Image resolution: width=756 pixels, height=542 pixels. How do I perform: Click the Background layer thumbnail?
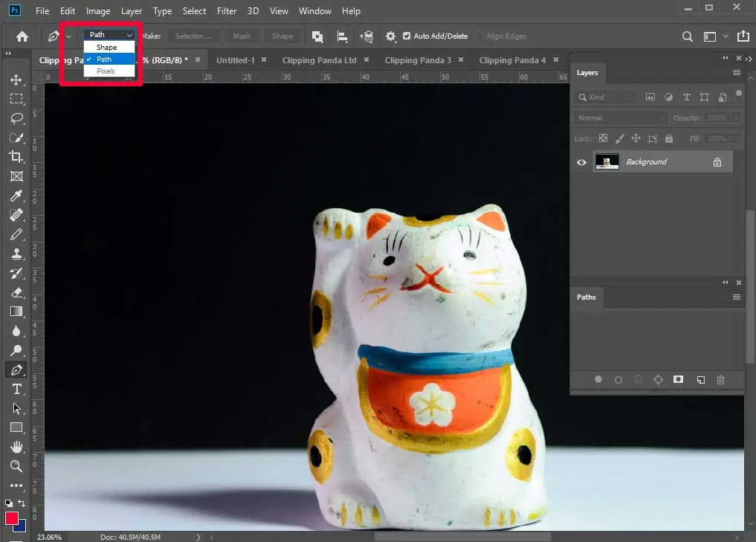(607, 161)
